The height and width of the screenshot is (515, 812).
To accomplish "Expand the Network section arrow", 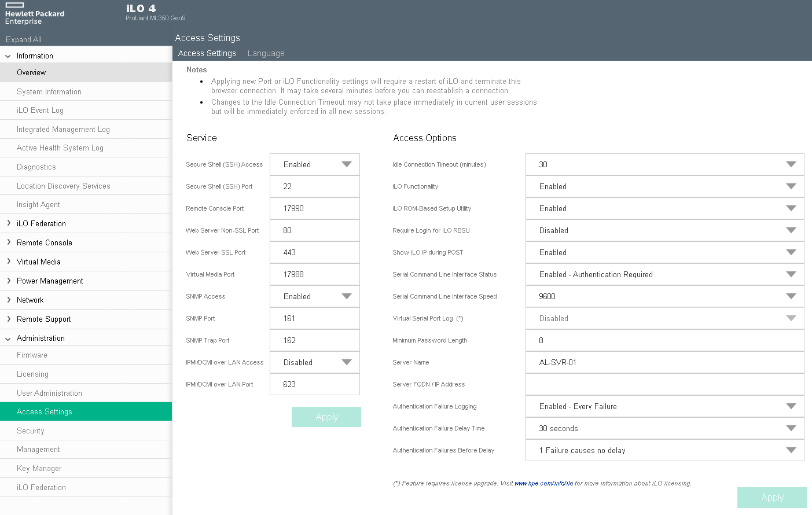I will [x=8, y=300].
